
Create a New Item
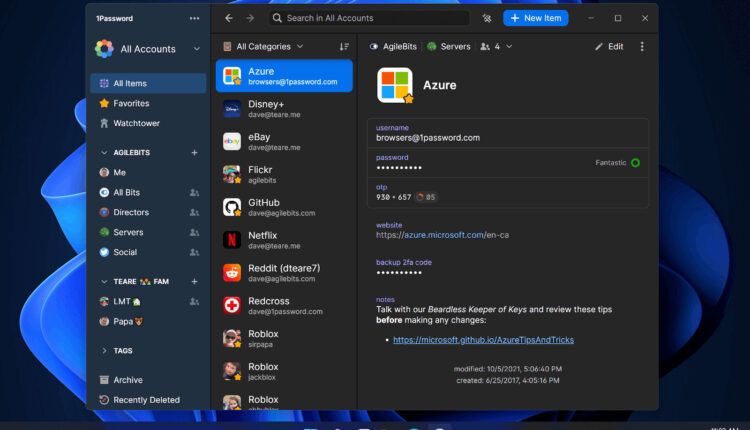pos(535,18)
